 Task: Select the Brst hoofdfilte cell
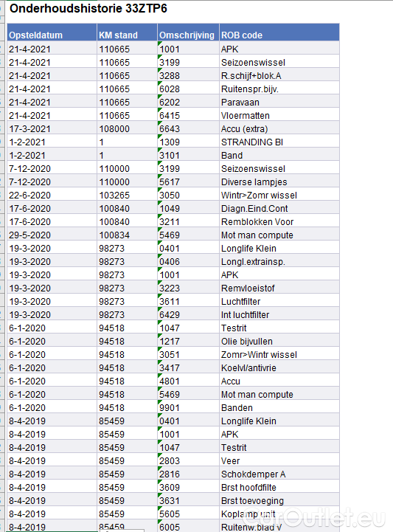279,487
